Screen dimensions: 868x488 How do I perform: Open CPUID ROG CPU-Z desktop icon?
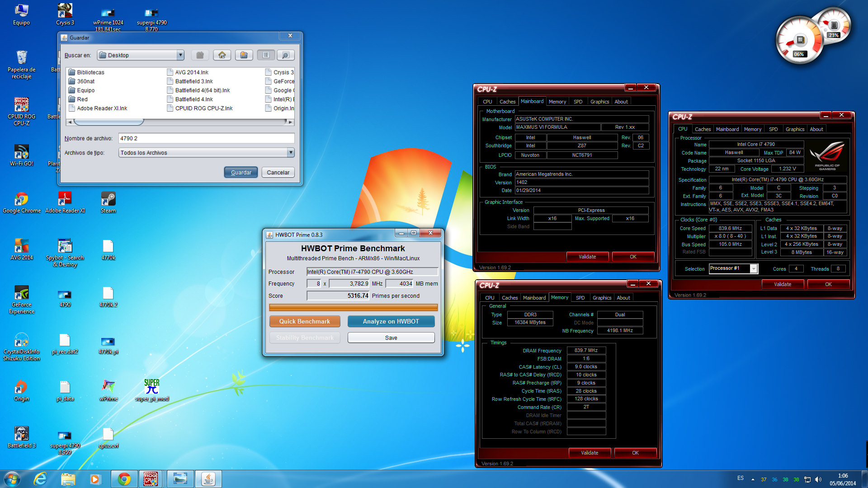coord(21,112)
